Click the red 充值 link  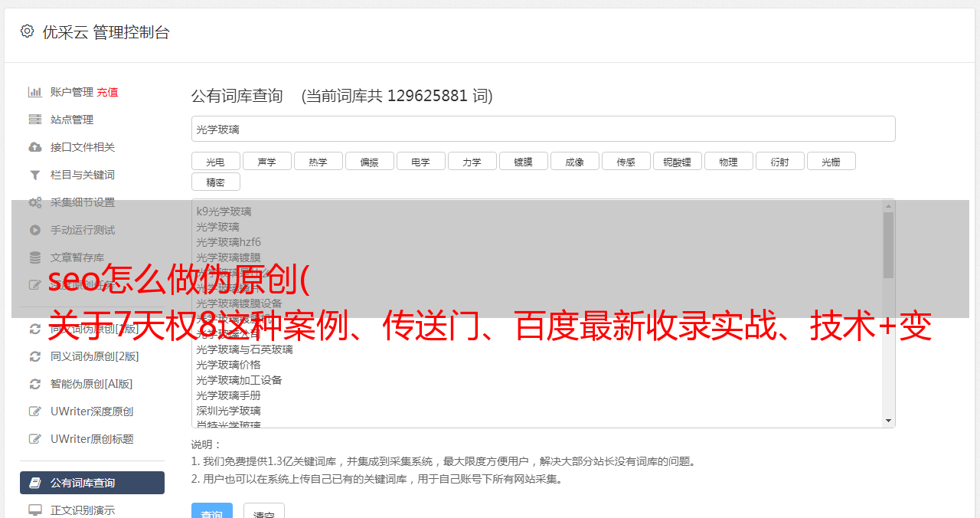[x=107, y=92]
